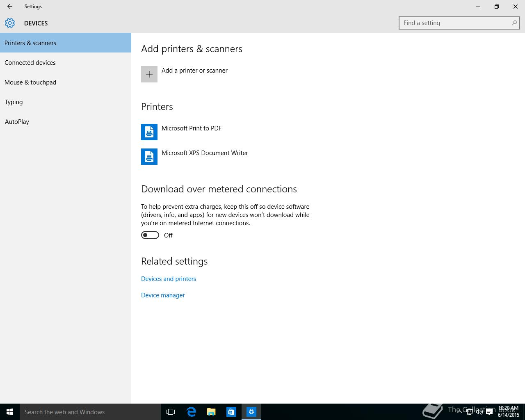
Task: Open the Device manager link
Action: pos(163,295)
